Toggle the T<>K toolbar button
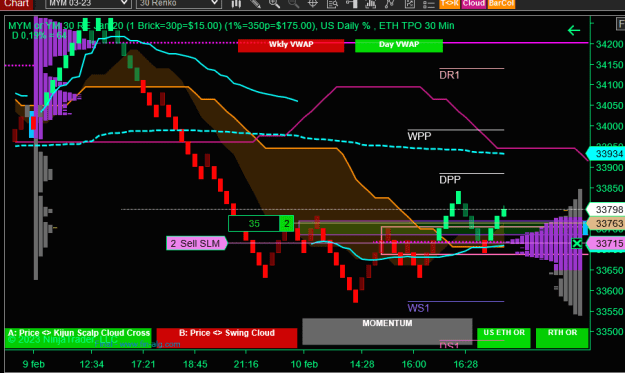 click(x=450, y=4)
